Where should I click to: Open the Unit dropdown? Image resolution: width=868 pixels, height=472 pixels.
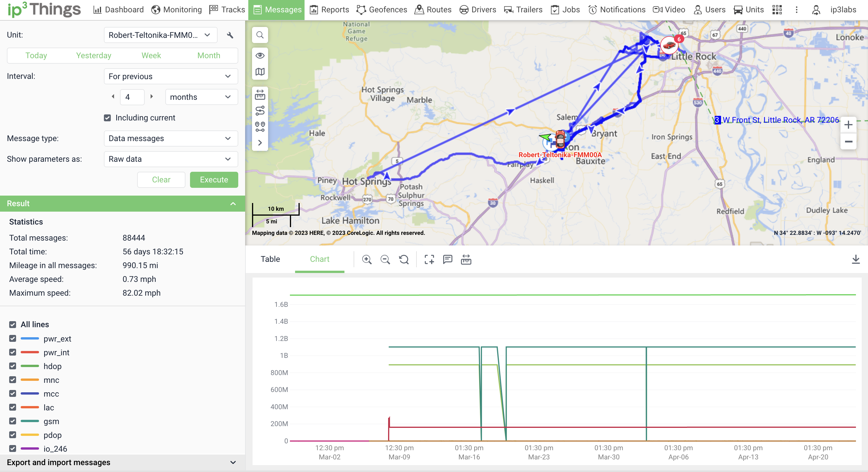tap(160, 35)
